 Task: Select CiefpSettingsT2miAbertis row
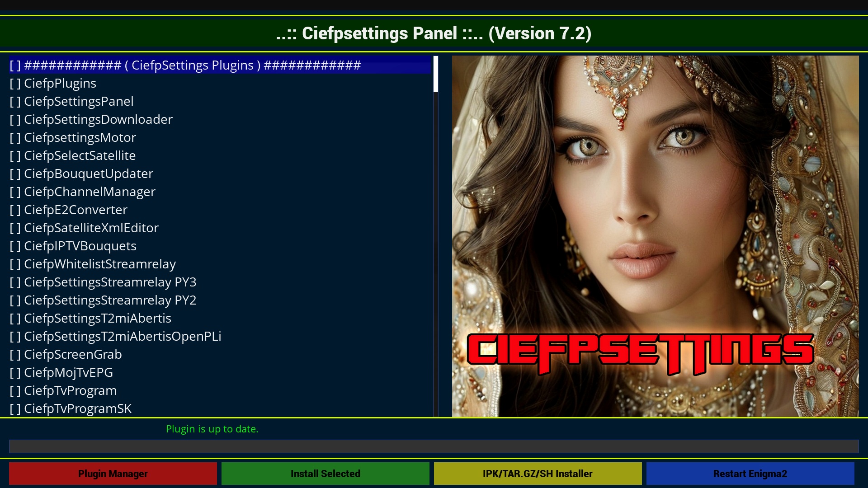[x=221, y=318]
